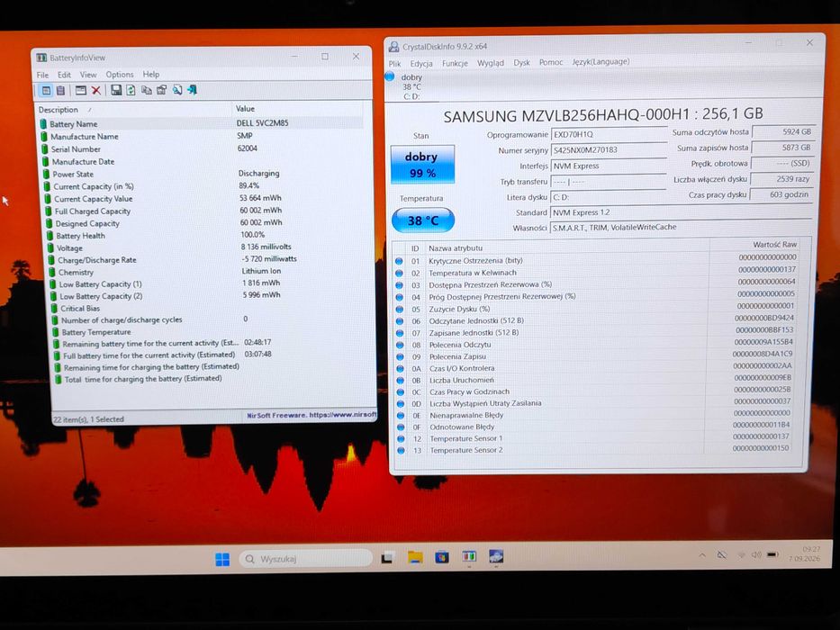Click the Find magnifier toolbar icon
Screen dimensions: 840x630
click(176, 90)
